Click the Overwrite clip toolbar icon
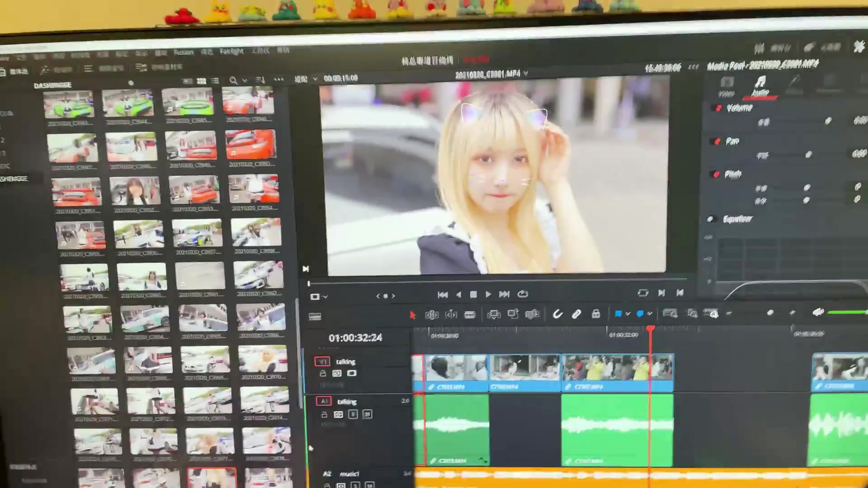Viewport: 868px width, 488px height. pos(513,314)
